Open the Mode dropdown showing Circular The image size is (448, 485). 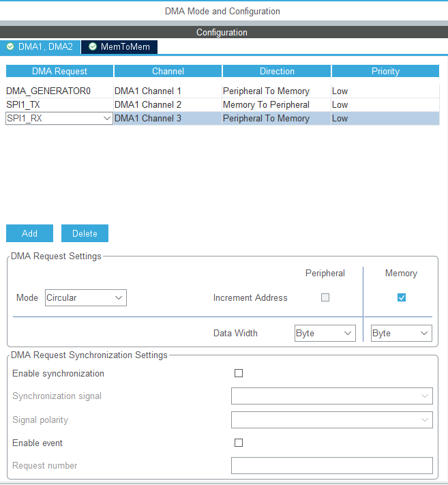[x=86, y=298]
